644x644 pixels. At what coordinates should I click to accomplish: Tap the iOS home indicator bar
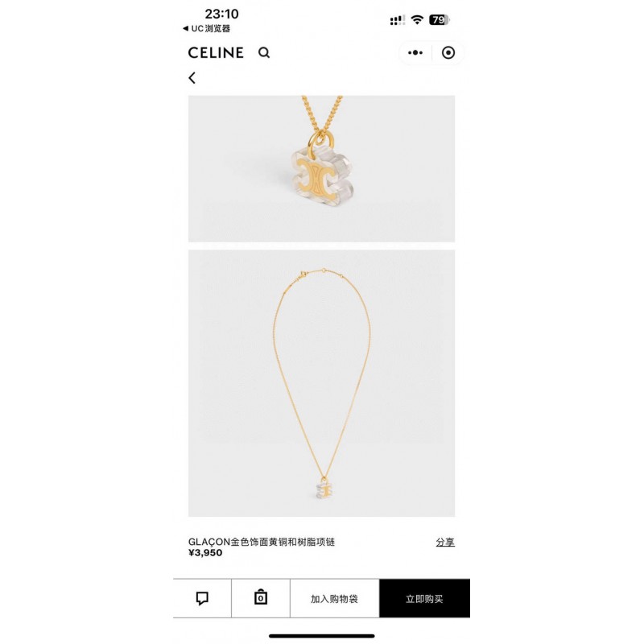click(x=321, y=636)
